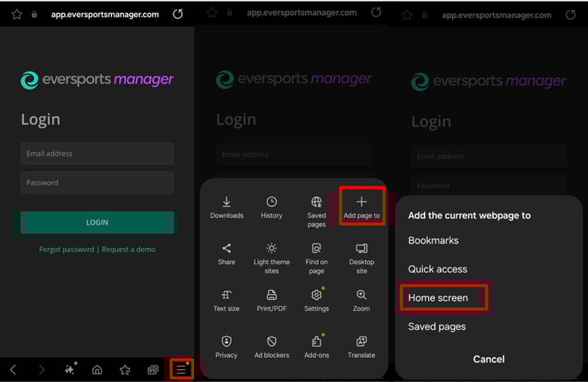Toggle Light theme sites option
Image resolution: width=588 pixels, height=382 pixels.
(272, 258)
